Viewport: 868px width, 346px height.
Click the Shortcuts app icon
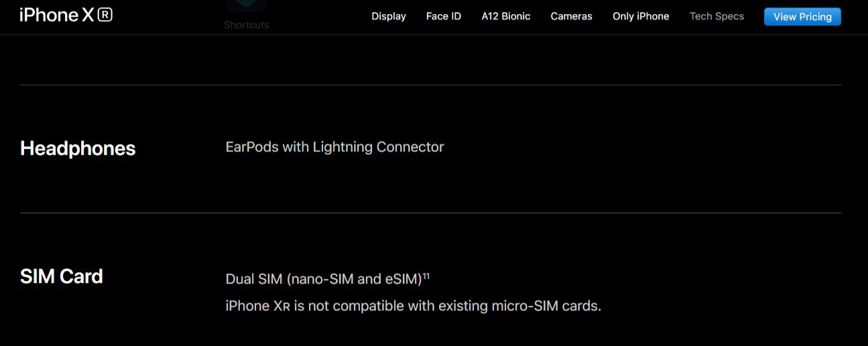click(246, 5)
